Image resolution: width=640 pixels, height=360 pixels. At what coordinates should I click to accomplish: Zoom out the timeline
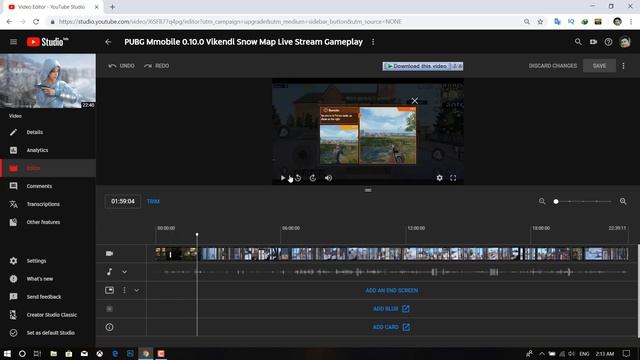(x=542, y=201)
